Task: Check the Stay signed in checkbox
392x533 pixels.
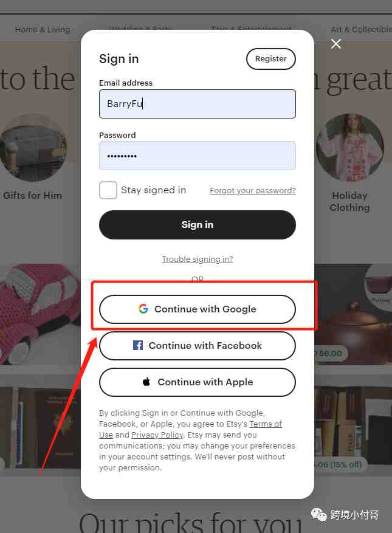Action: pyautogui.click(x=108, y=190)
